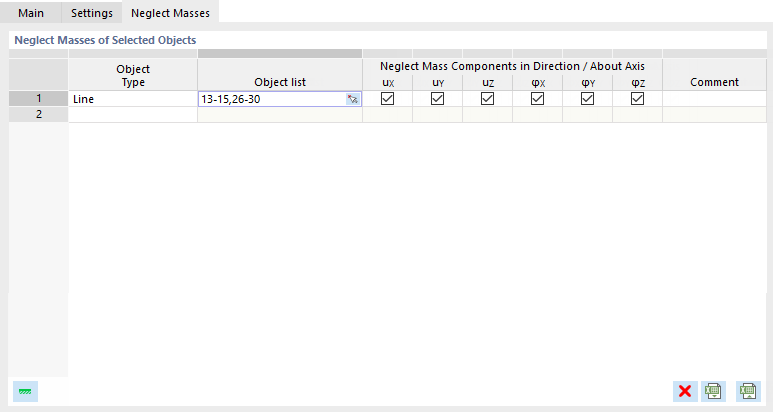The width and height of the screenshot is (773, 412).
Task: Select row 1 by its row header
Action: coord(38,99)
